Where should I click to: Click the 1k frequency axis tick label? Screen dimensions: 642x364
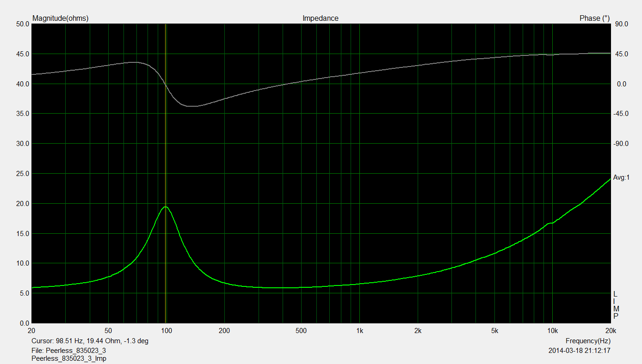point(359,331)
